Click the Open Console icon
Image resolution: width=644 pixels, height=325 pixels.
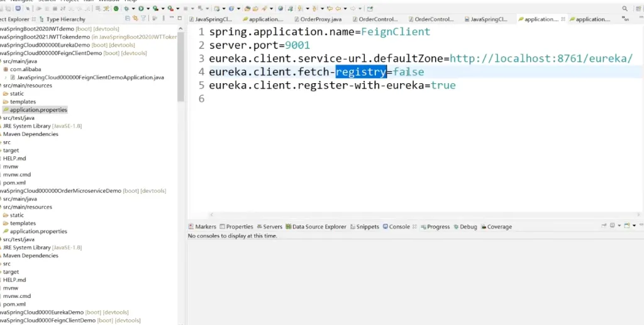pyautogui.click(x=627, y=225)
